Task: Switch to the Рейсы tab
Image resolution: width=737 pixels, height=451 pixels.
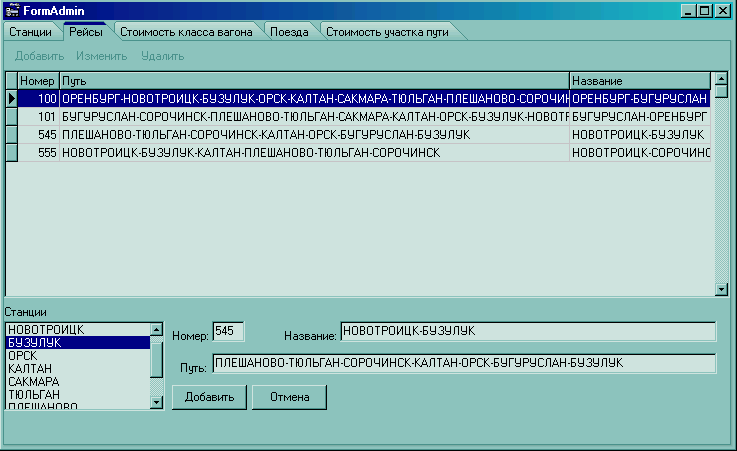Action: [86, 31]
